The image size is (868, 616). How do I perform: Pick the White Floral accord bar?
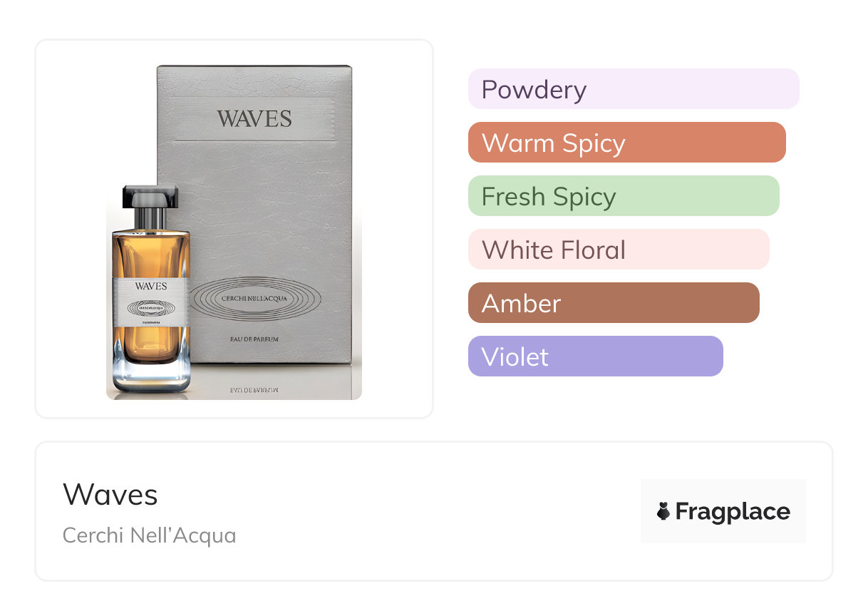coord(619,250)
